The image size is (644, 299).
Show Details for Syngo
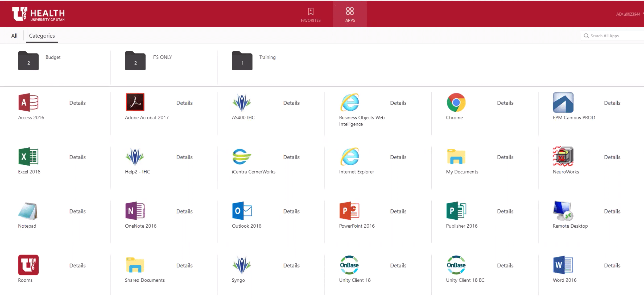click(291, 265)
